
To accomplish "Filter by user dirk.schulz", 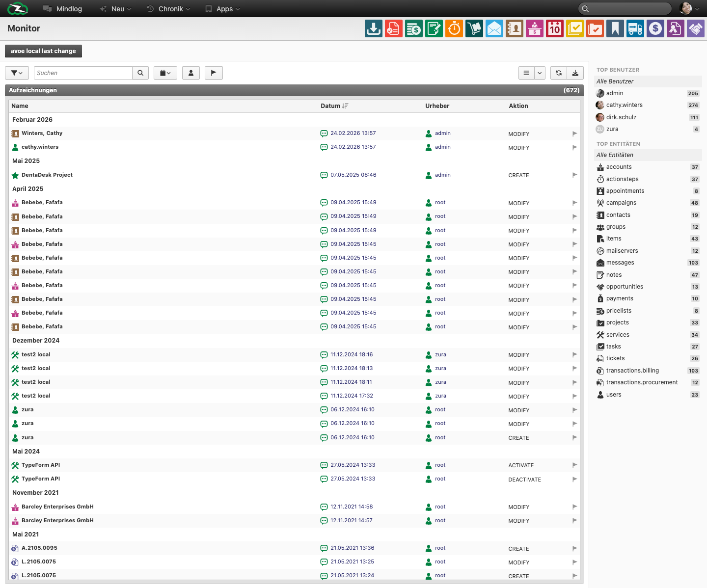I will tap(648, 117).
